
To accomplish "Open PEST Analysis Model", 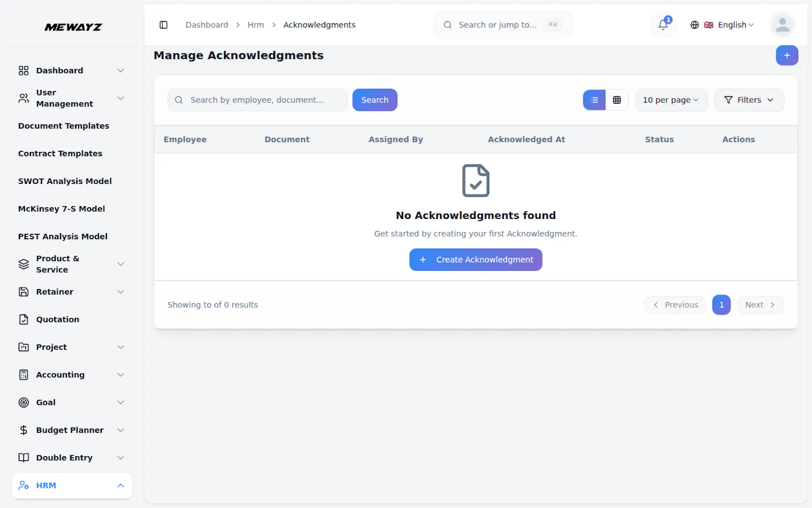I will [x=63, y=237].
